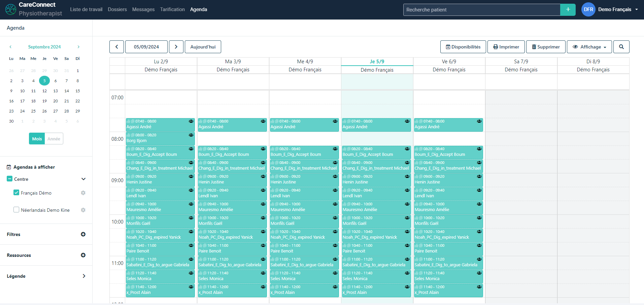644x305 pixels.
Task: Select the Lu 2/9 column header
Action: [161, 62]
